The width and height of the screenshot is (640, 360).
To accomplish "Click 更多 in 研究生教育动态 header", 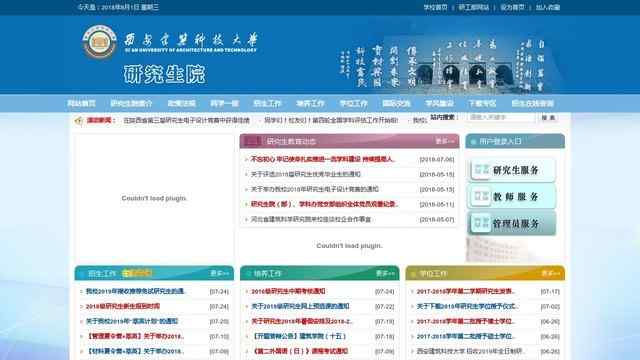I will pos(444,141).
